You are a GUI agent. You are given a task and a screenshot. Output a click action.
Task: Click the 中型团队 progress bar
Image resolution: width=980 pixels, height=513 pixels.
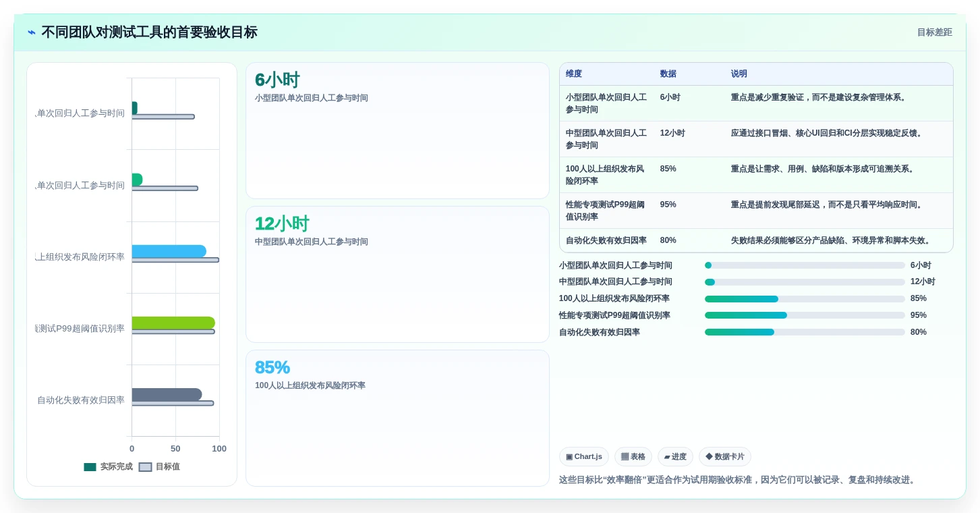pyautogui.click(x=805, y=282)
